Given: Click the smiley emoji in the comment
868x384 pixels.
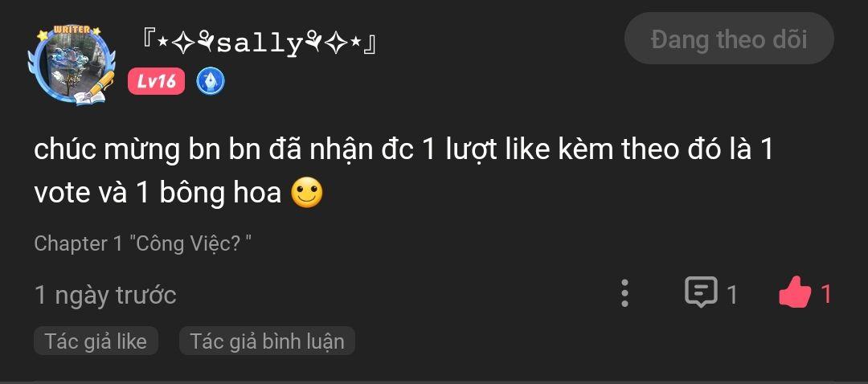Looking at the screenshot, I should [x=307, y=194].
